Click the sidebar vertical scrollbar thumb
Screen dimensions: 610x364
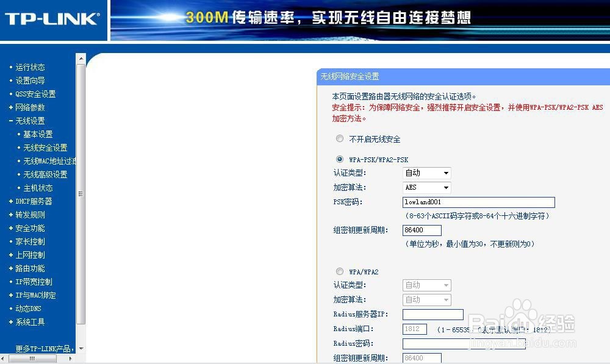(81, 194)
